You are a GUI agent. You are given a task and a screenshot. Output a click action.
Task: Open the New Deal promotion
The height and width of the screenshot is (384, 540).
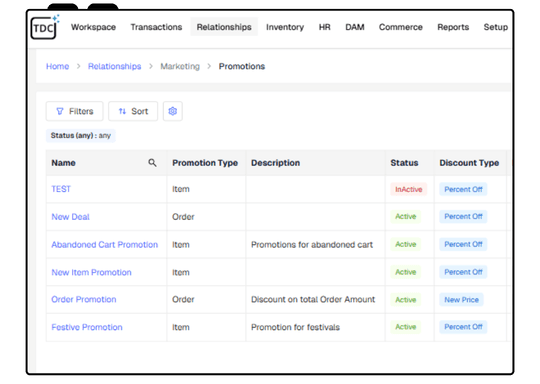[70, 217]
